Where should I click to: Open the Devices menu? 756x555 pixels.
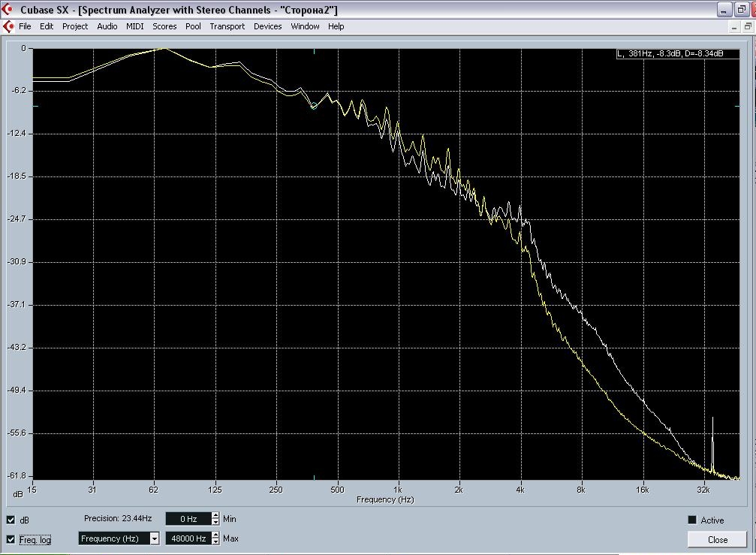click(x=267, y=26)
